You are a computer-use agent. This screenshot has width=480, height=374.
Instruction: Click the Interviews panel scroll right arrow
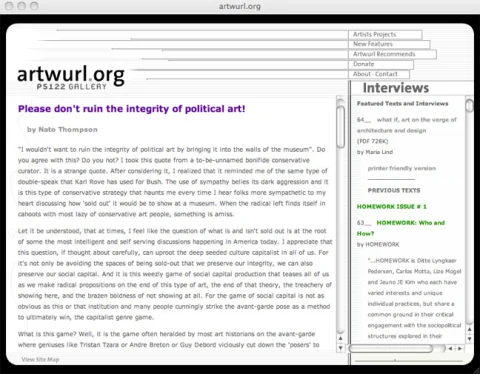coord(460,348)
